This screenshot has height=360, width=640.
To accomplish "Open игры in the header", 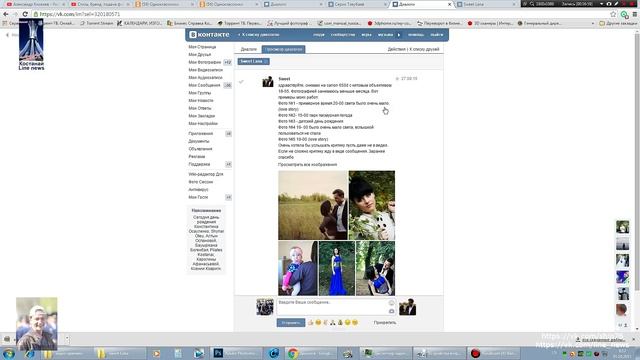I will pos(367,35).
